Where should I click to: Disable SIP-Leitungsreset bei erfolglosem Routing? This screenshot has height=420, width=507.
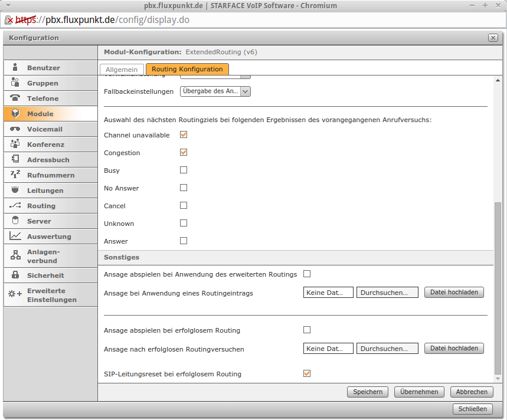point(307,373)
